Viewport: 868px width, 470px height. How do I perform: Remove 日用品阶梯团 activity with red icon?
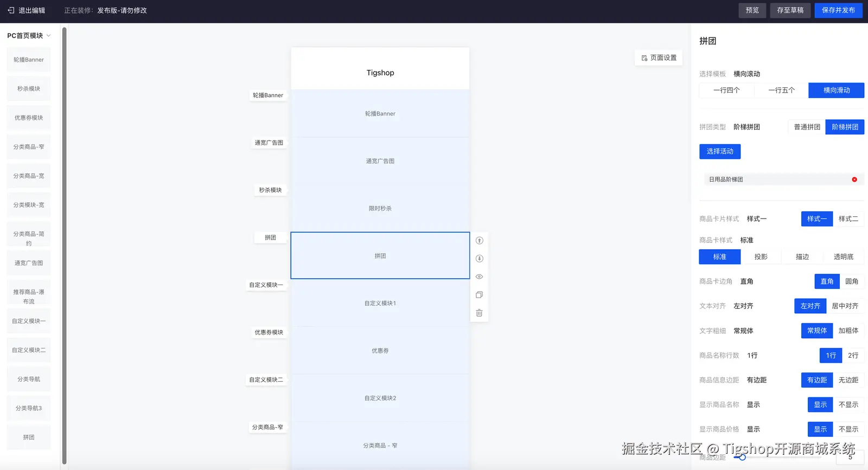[x=854, y=179]
